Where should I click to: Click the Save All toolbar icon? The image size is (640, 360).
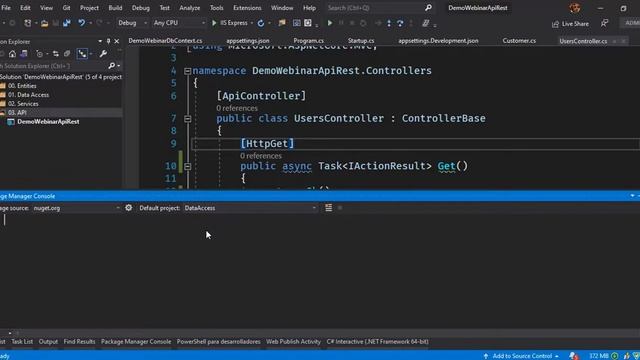66,23
